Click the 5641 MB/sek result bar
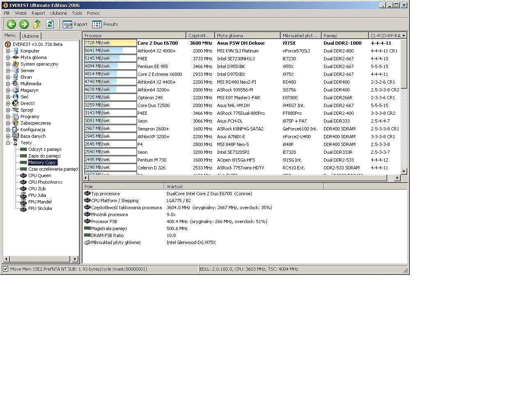Screen dimensions: 525x420 point(110,50)
